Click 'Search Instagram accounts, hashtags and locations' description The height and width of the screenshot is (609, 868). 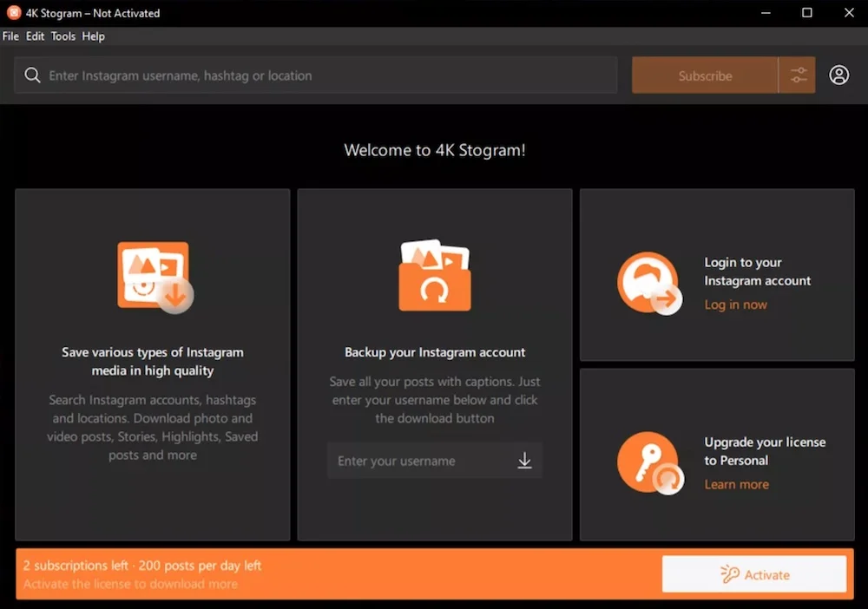coord(152,427)
